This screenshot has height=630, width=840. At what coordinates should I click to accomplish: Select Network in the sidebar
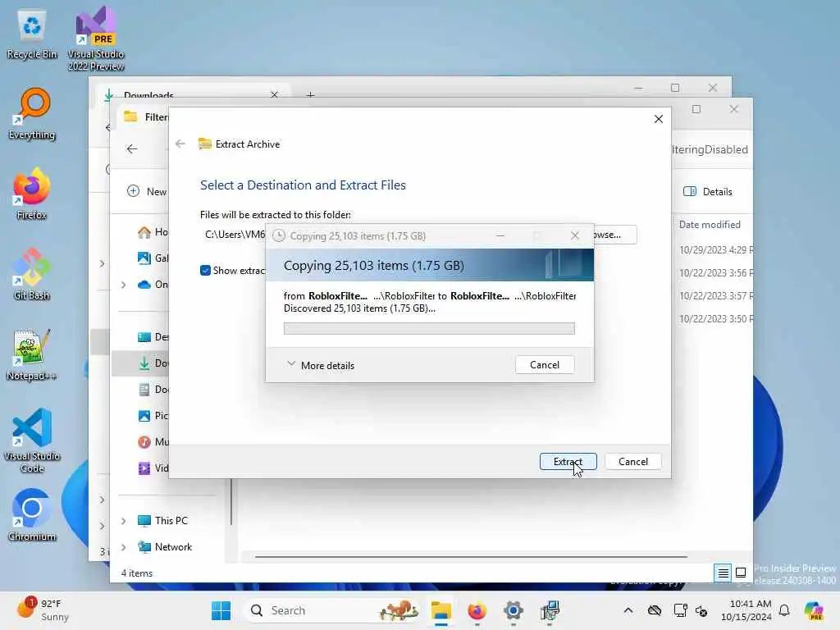point(165,547)
